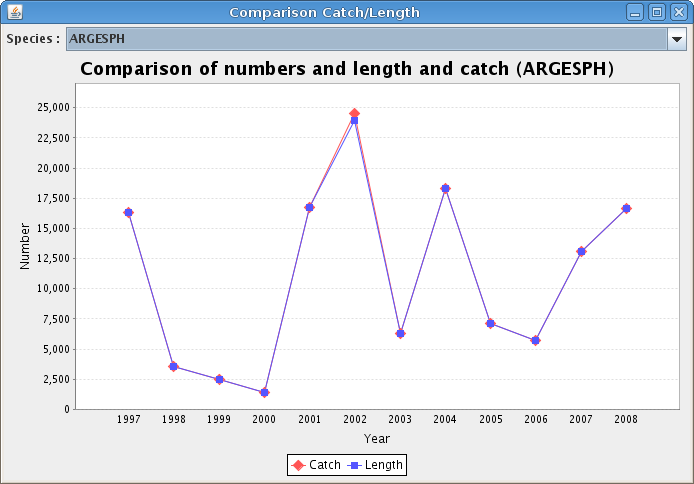
Task: Click the Species: label
Action: [33, 39]
